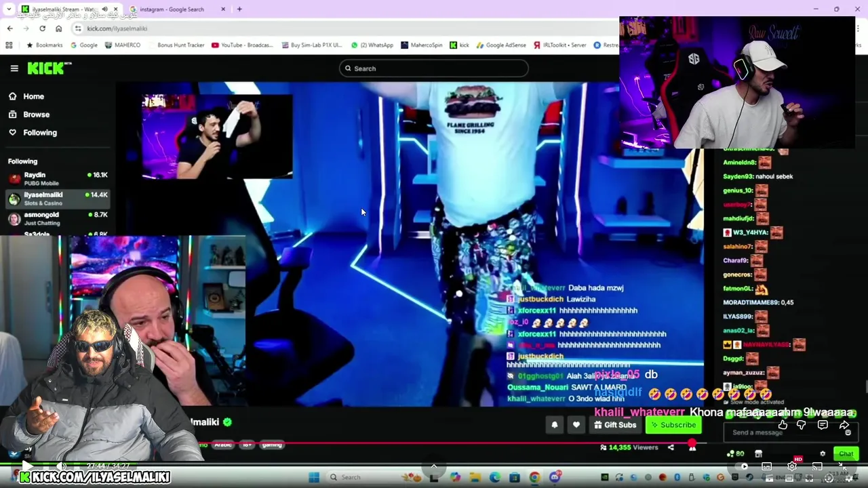Exit fullscreen on the video player

(x=842, y=466)
